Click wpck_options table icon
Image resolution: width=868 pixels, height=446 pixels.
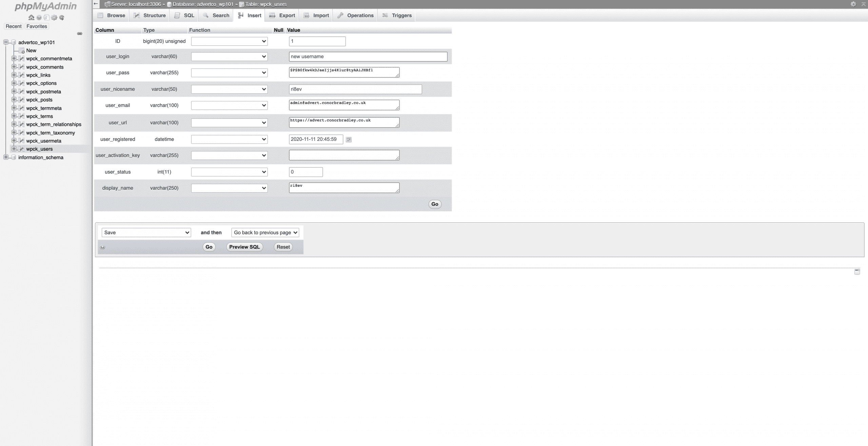(21, 83)
